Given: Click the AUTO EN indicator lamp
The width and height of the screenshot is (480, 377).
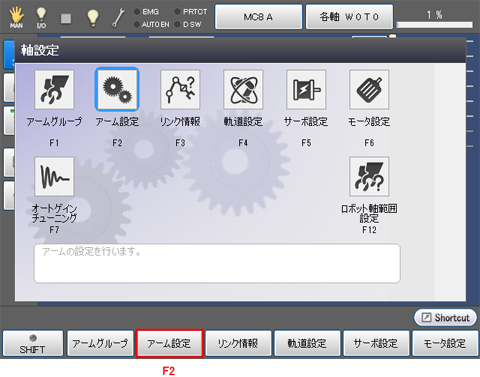Looking at the screenshot, I should pos(137,24).
